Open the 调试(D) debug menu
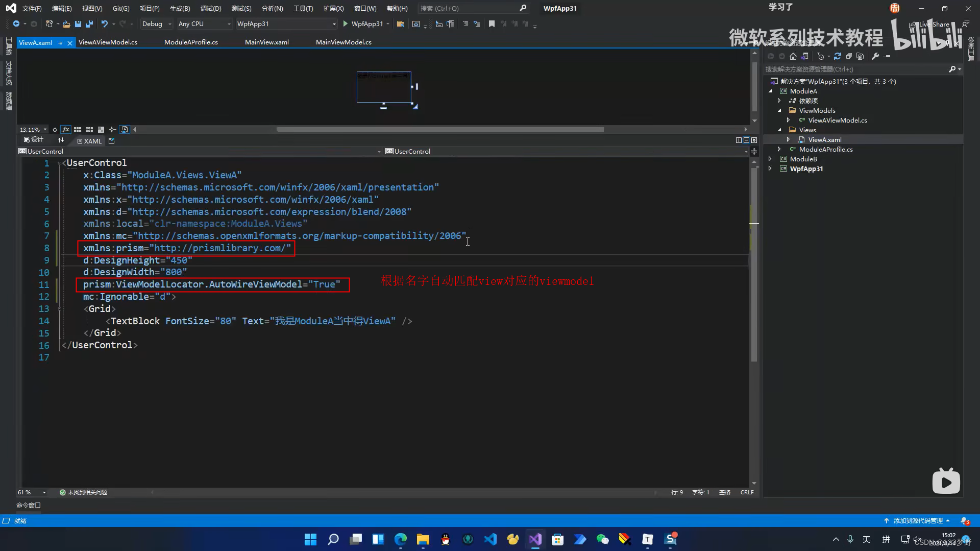Viewport: 980px width, 551px height. 211,9
